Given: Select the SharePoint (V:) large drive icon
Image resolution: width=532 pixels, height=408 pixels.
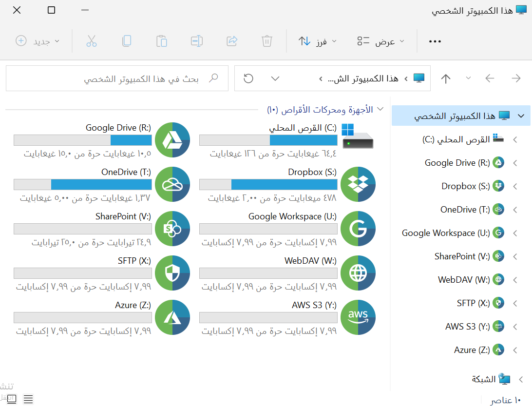Looking at the screenshot, I should (x=172, y=229).
